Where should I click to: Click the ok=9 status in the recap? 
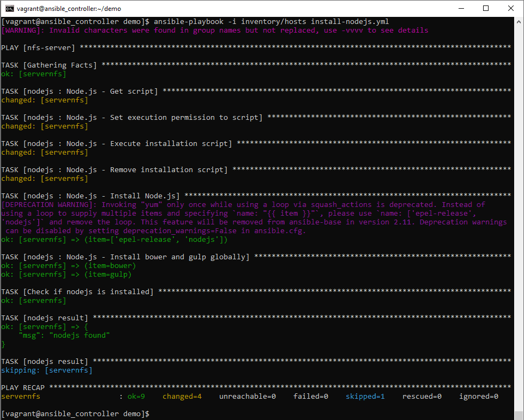coord(136,396)
